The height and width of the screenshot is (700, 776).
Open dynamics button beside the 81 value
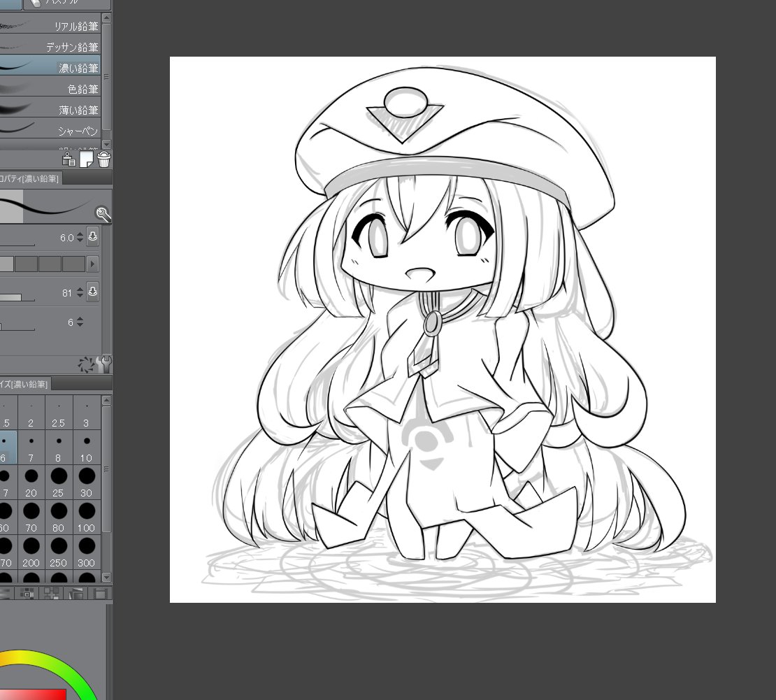point(92,292)
